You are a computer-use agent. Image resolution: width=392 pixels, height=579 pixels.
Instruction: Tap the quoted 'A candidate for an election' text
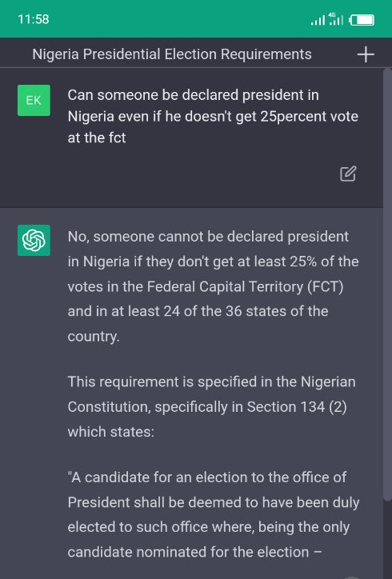tap(213, 514)
